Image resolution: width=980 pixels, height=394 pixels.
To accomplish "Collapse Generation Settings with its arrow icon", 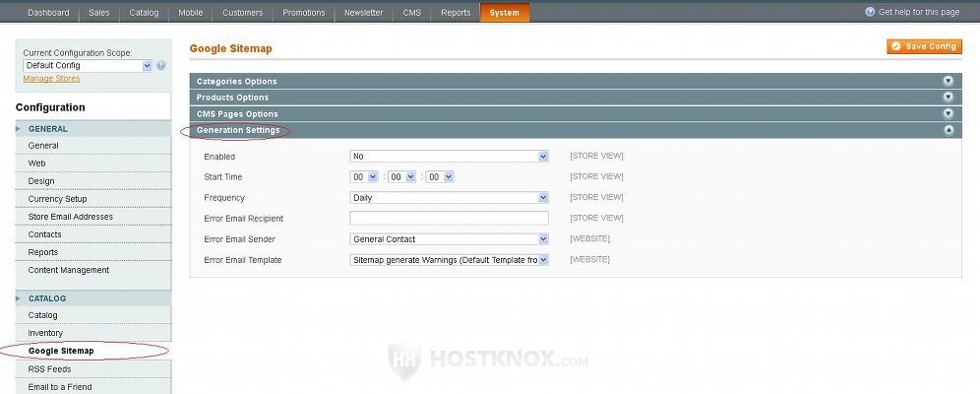I will pos(949,130).
